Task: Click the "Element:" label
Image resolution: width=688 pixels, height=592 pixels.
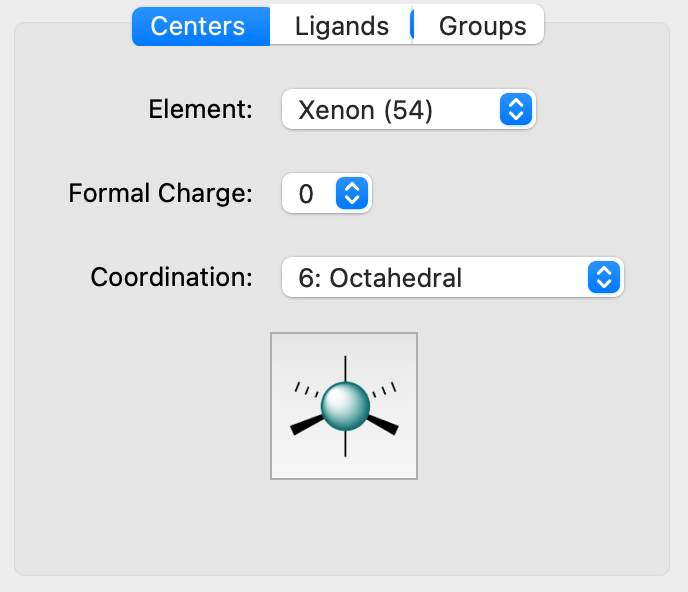Action: click(201, 109)
